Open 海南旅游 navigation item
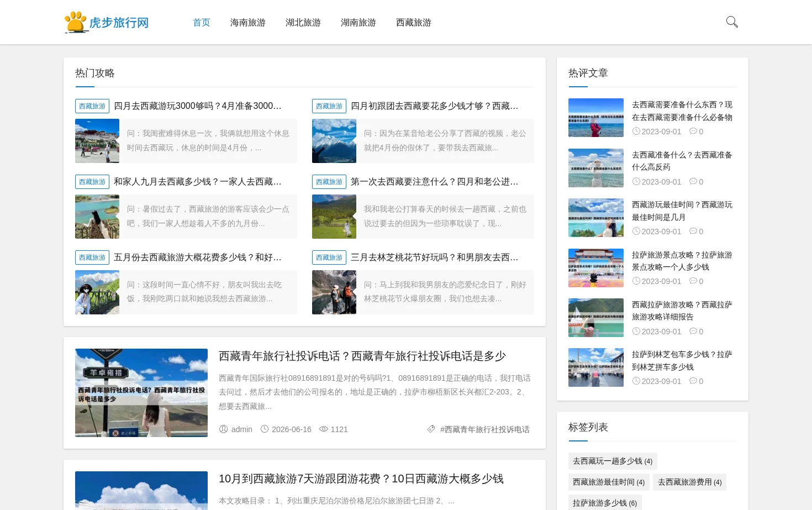812x510 pixels. tap(248, 23)
